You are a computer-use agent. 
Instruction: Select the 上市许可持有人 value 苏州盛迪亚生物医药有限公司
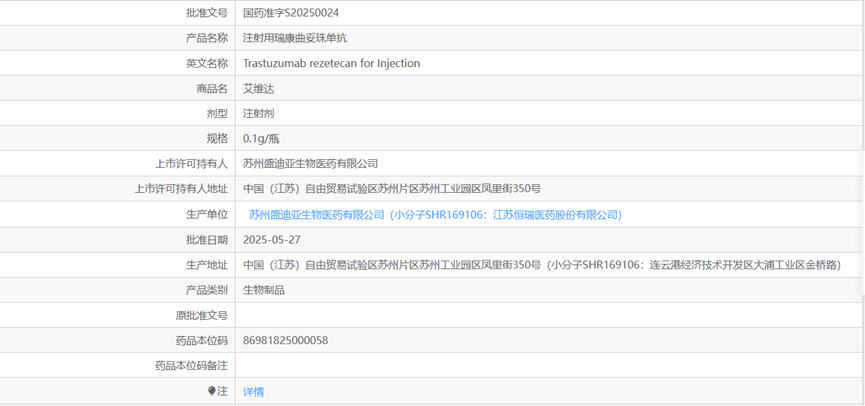(x=311, y=163)
